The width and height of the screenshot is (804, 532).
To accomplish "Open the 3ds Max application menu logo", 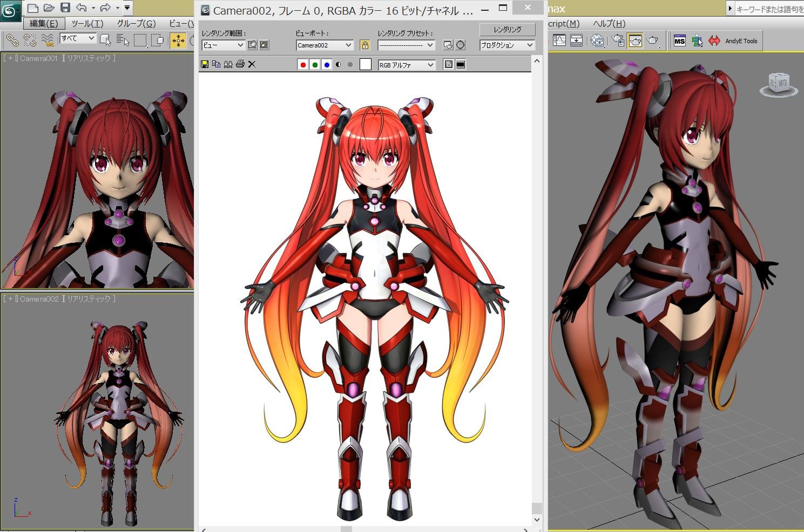I will 10,10.
